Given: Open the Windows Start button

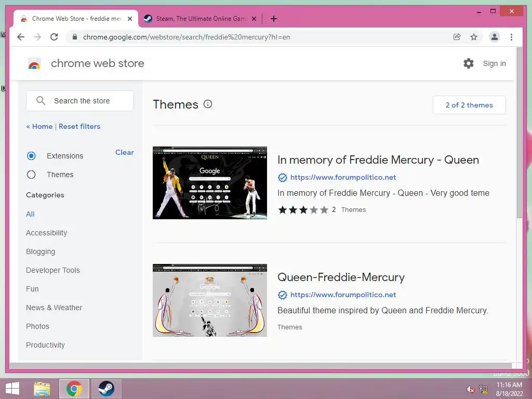Looking at the screenshot, I should point(12,389).
